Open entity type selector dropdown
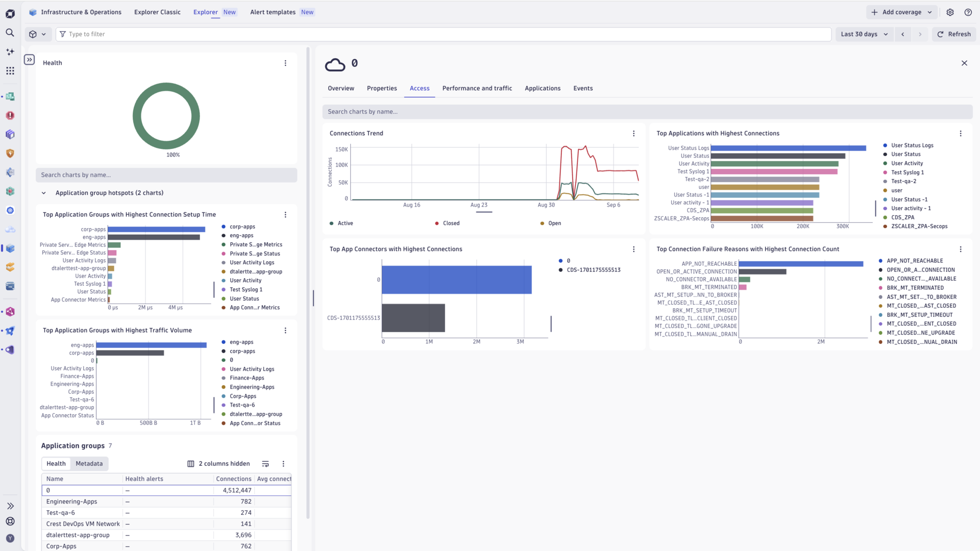 pos(38,34)
